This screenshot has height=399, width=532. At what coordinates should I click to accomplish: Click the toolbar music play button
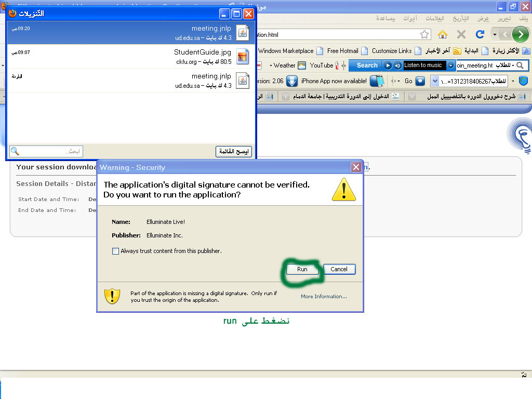point(388,65)
